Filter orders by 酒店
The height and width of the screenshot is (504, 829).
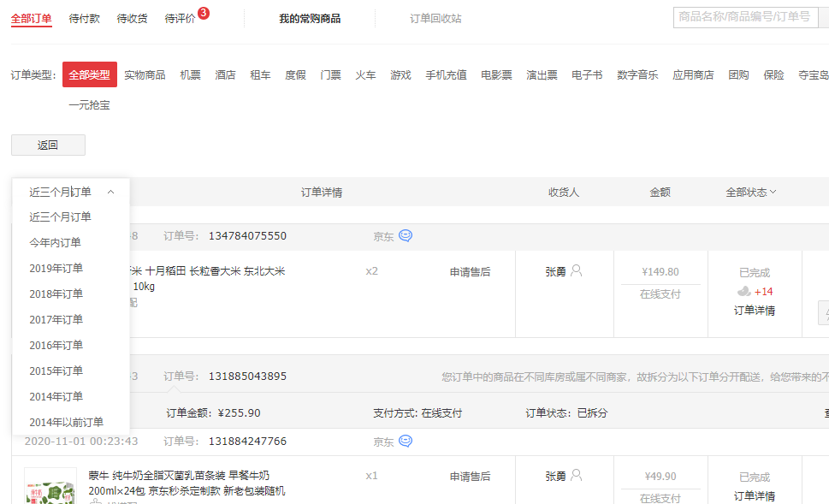225,75
